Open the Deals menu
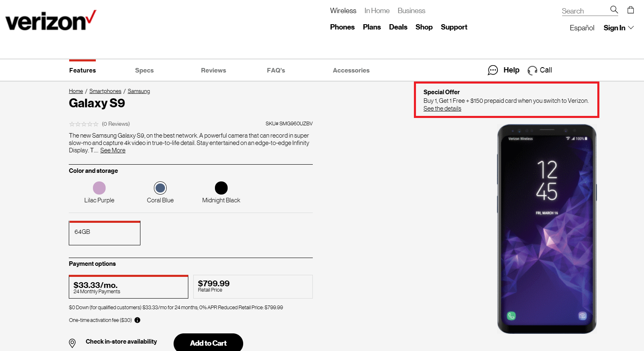The width and height of the screenshot is (644, 351). (398, 27)
